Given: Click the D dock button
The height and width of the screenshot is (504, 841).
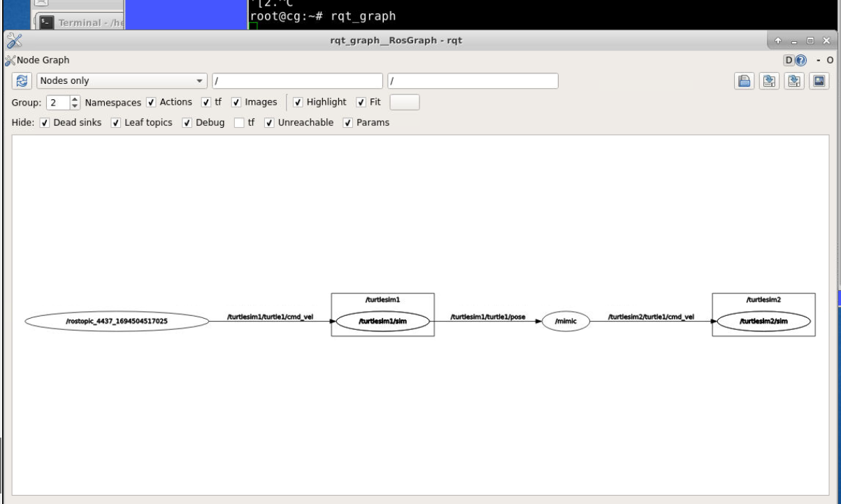Looking at the screenshot, I should [x=789, y=60].
